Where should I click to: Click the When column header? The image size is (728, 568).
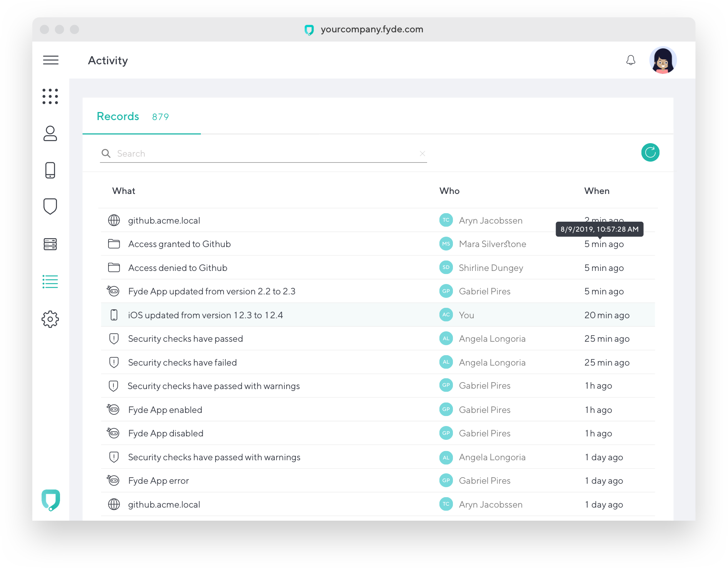[x=597, y=191]
